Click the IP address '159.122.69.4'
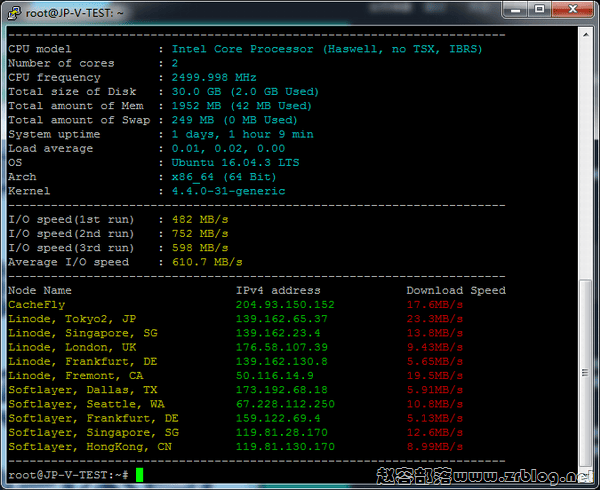Image resolution: width=600 pixels, height=490 pixels. click(278, 418)
